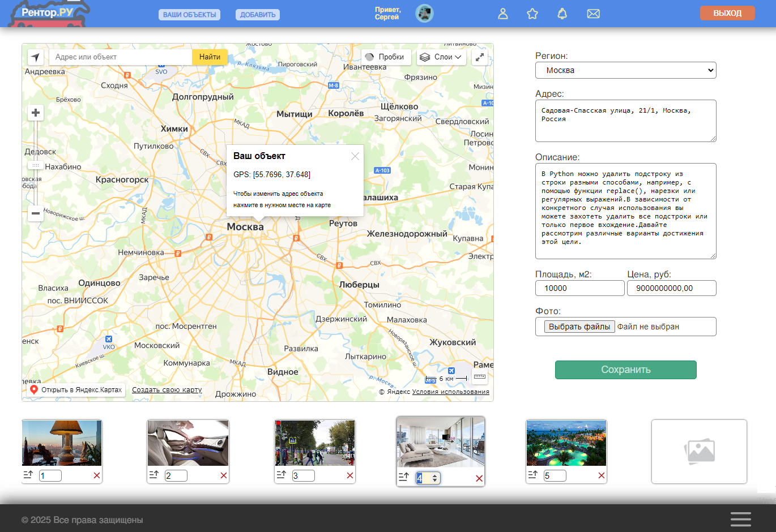Click 'Химки' label on the map
776x532 pixels.
(x=174, y=129)
